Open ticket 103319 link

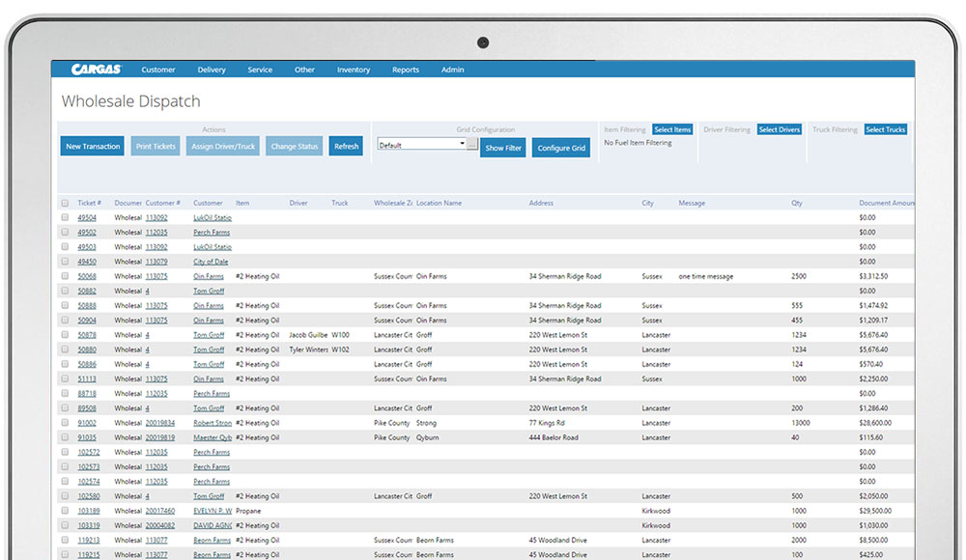click(x=89, y=525)
